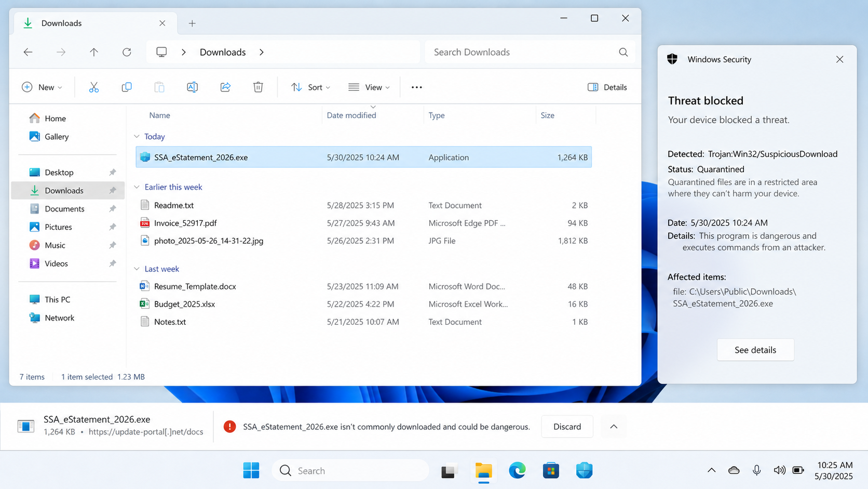Image resolution: width=868 pixels, height=489 pixels.
Task: Click the Share icon in toolbar
Action: pos(225,87)
